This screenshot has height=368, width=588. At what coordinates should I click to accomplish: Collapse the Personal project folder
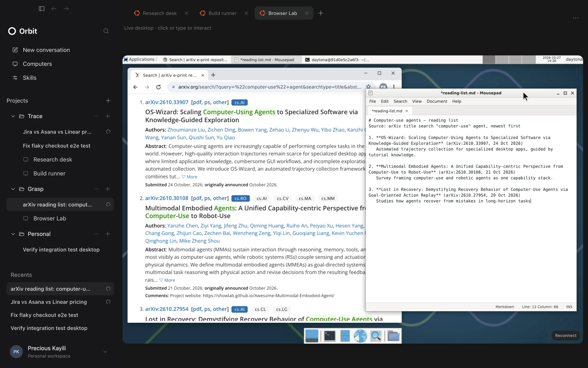pos(13,234)
